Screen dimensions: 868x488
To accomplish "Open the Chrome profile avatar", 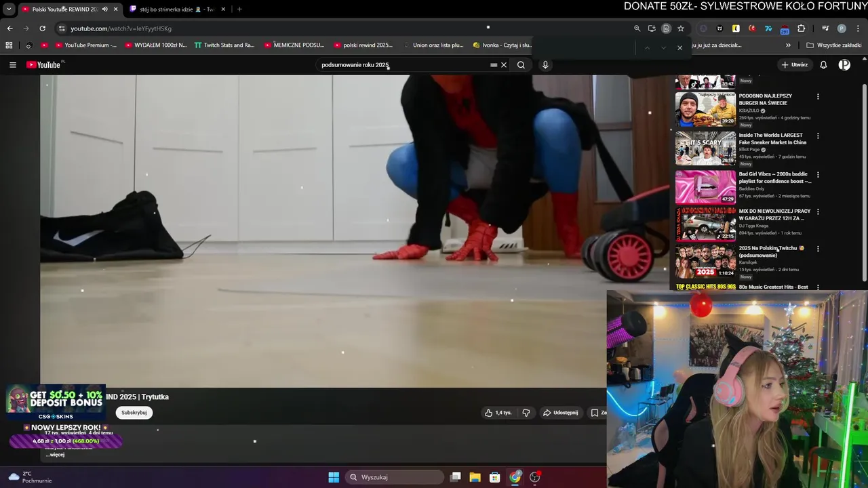I will (842, 28).
